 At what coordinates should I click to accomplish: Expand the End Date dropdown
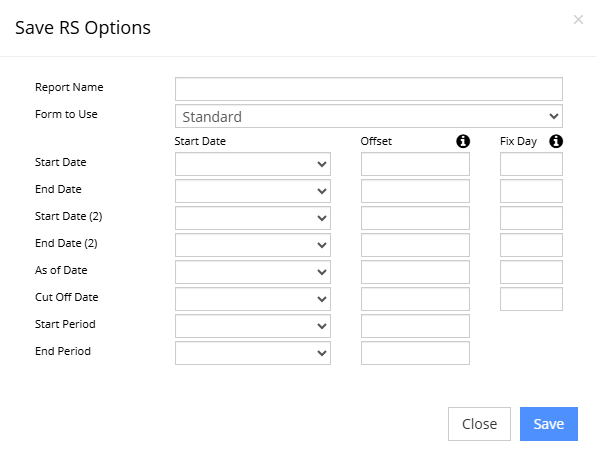(x=253, y=191)
